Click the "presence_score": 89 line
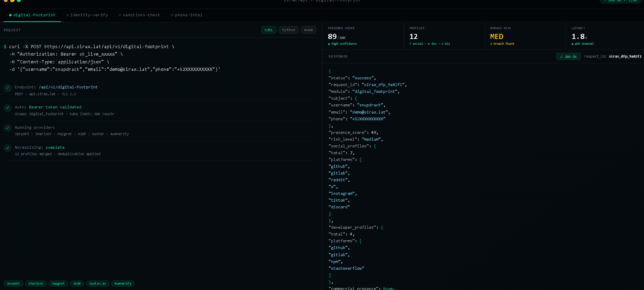The height and width of the screenshot is (290, 644). pos(353,132)
